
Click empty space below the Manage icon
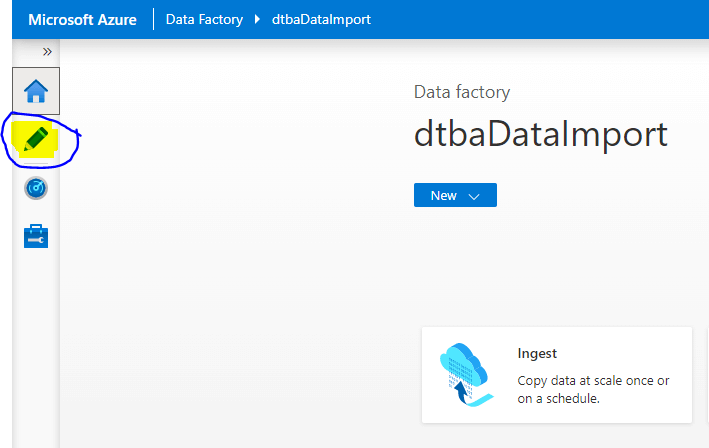click(36, 340)
